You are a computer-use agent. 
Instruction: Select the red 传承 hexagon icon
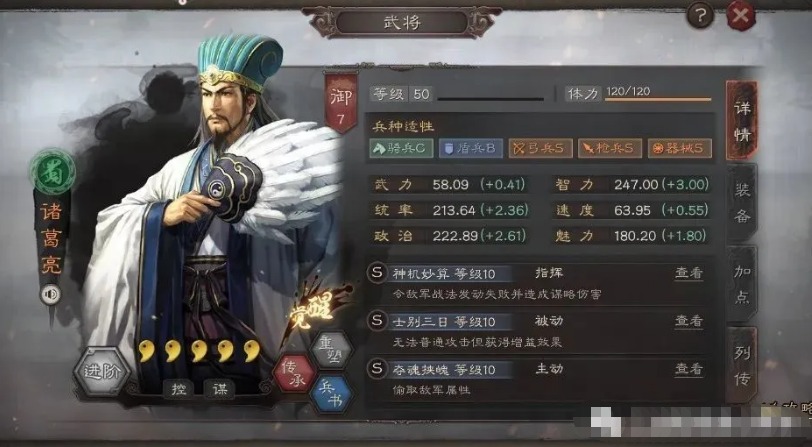coord(295,373)
